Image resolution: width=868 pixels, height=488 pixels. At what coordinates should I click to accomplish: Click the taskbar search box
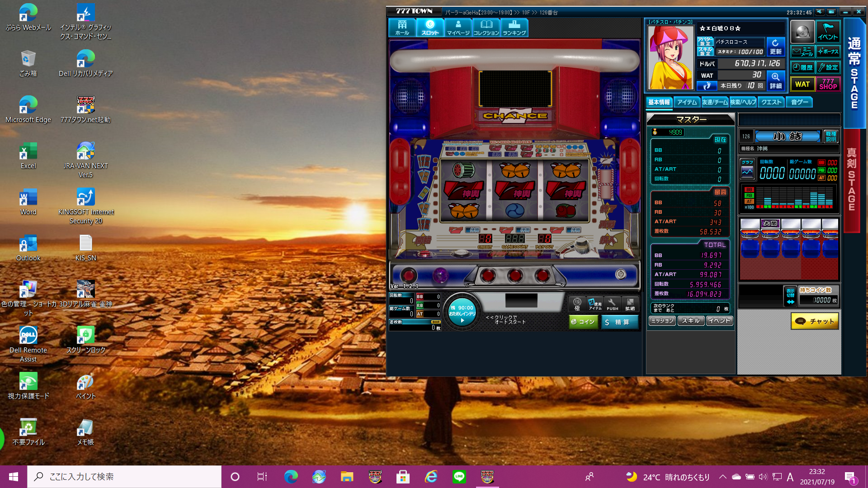(x=124, y=477)
